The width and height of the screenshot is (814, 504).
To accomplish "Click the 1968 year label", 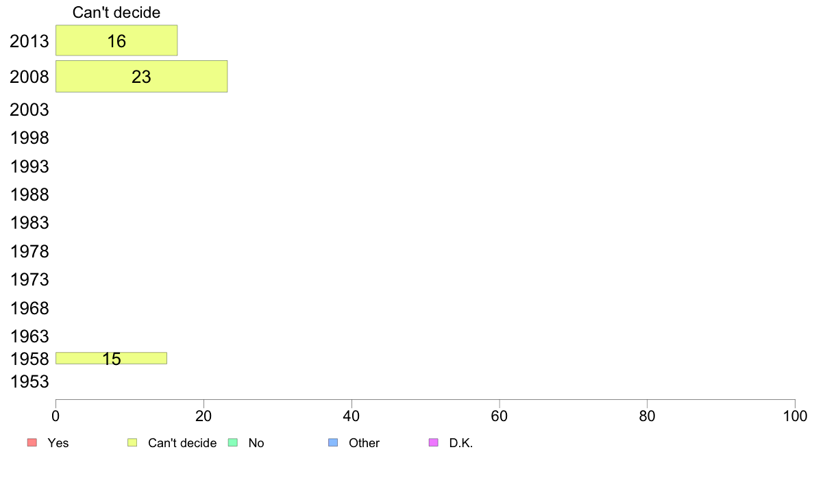I will point(29,308).
